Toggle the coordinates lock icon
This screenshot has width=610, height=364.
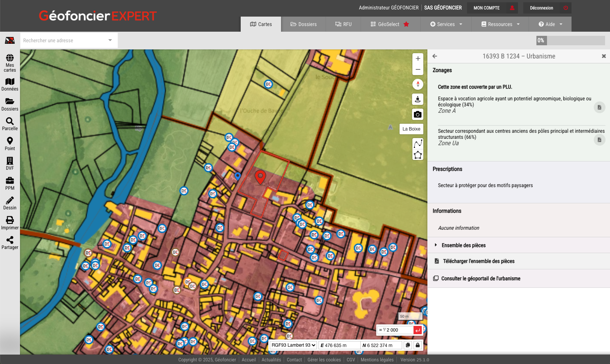418,345
